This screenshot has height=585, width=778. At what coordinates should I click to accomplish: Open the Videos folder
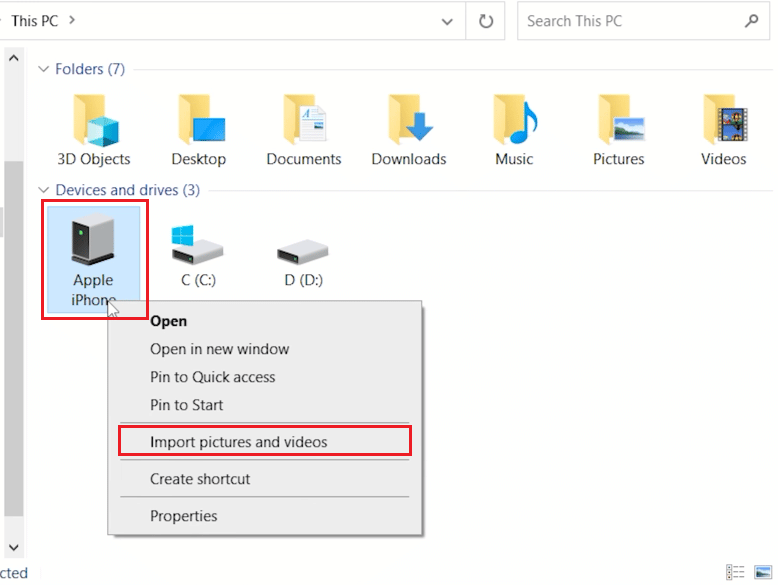[723, 130]
